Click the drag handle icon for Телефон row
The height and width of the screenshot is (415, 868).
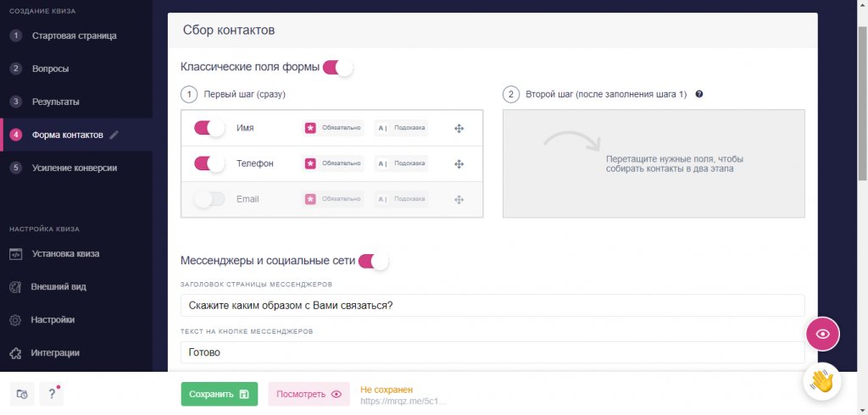(459, 163)
